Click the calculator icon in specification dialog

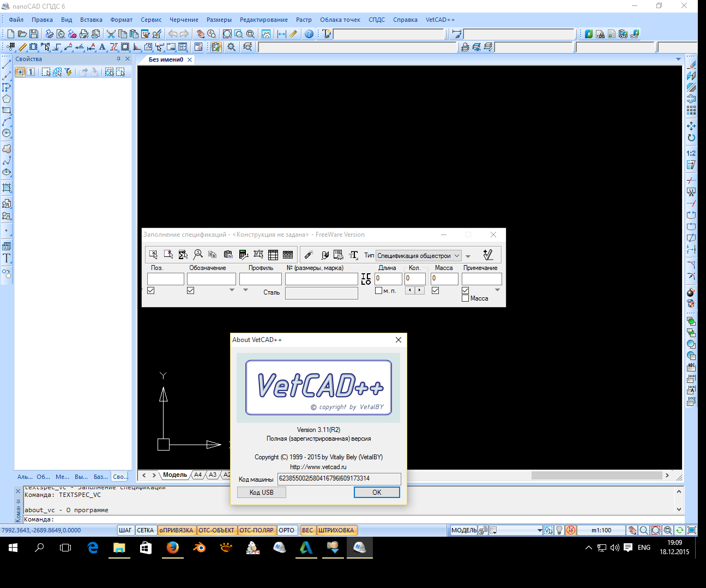244,255
